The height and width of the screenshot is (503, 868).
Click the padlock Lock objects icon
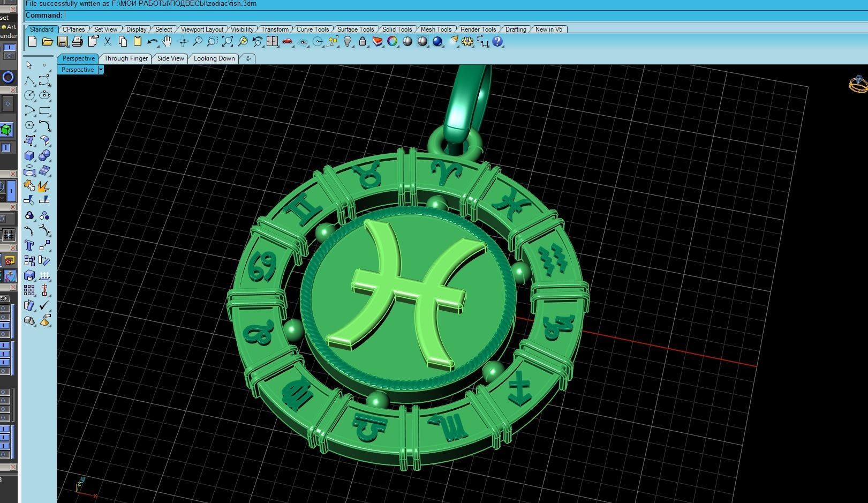(363, 42)
